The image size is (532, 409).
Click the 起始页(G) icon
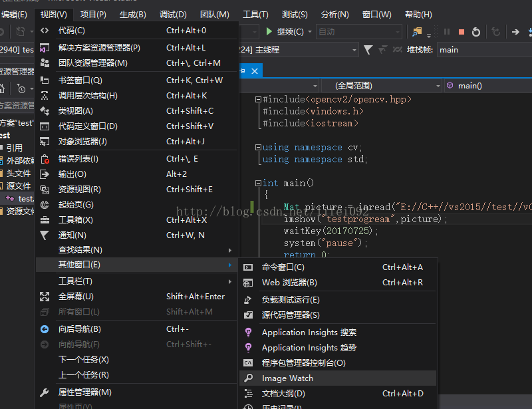(45, 205)
